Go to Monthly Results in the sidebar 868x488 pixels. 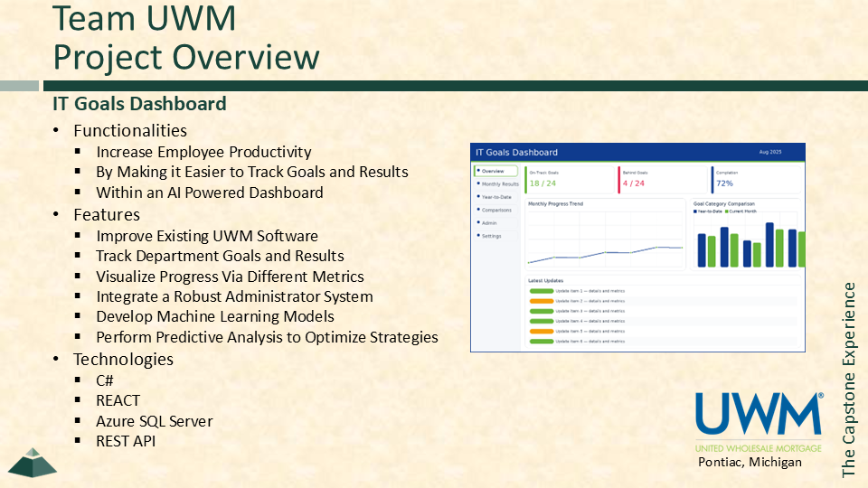coord(499,183)
